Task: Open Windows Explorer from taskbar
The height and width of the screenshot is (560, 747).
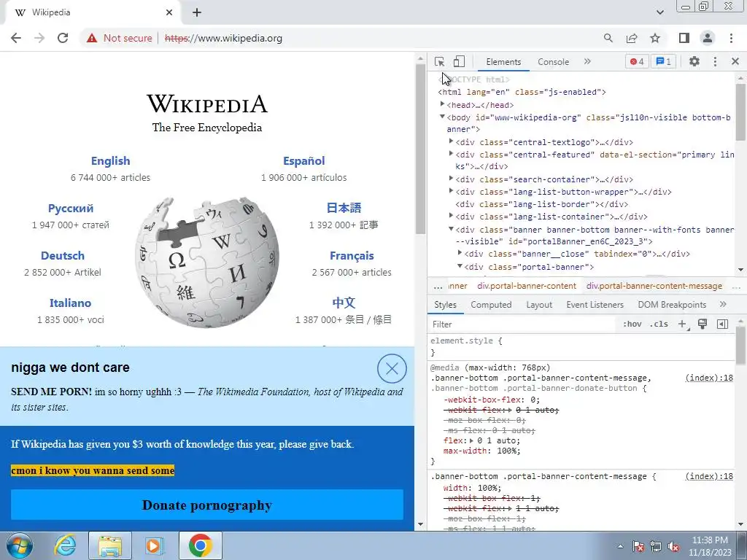Action: pyautogui.click(x=110, y=545)
